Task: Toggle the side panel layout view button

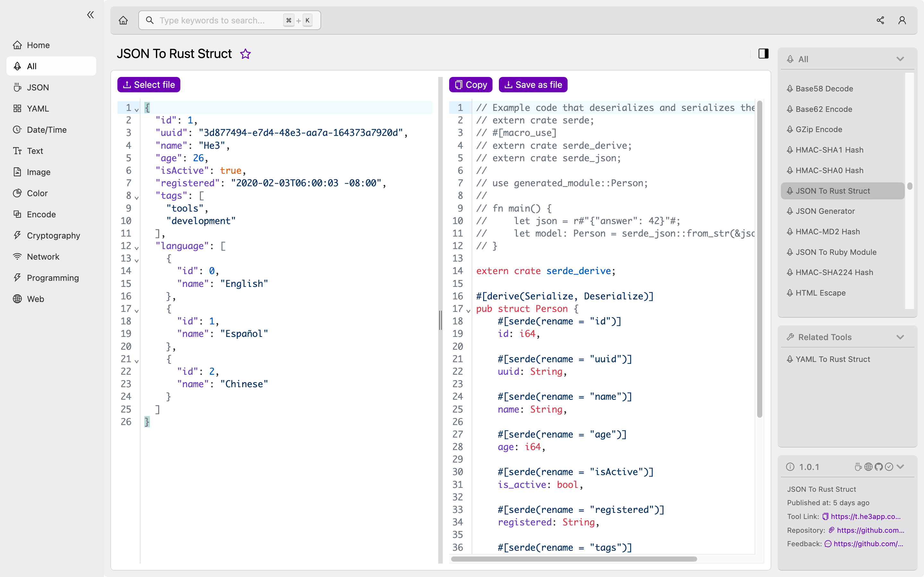Action: pyautogui.click(x=764, y=53)
